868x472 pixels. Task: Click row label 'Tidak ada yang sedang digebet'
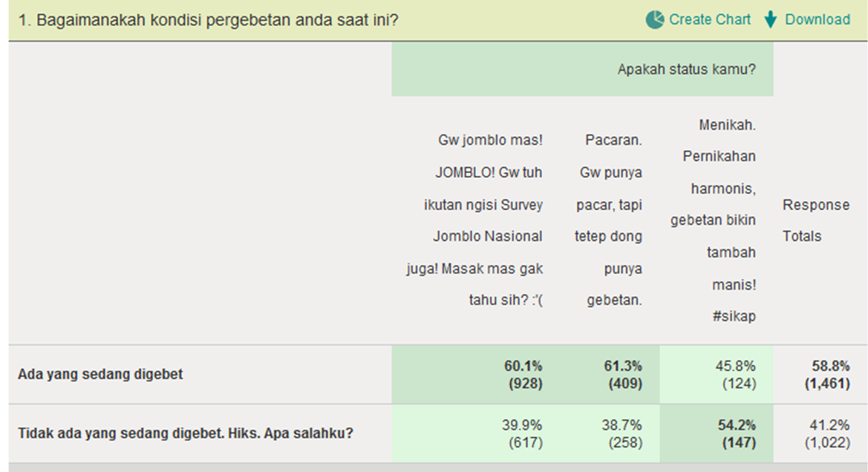(186, 433)
